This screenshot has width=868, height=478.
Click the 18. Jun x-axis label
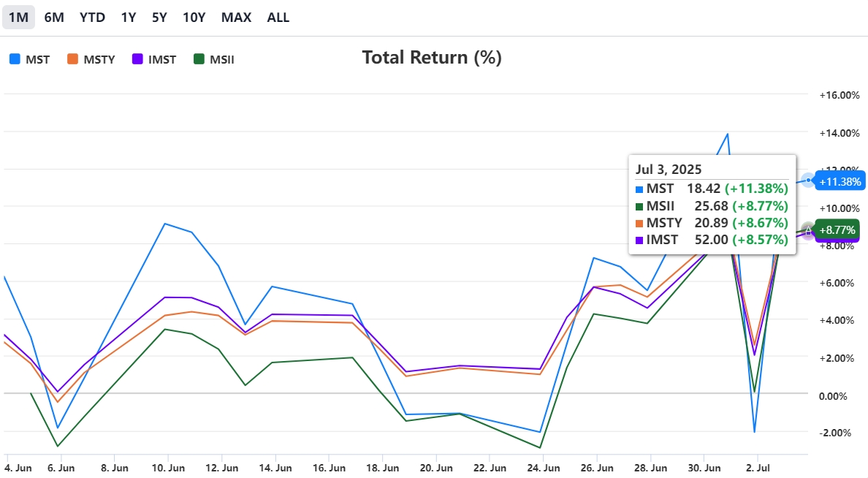coord(383,468)
